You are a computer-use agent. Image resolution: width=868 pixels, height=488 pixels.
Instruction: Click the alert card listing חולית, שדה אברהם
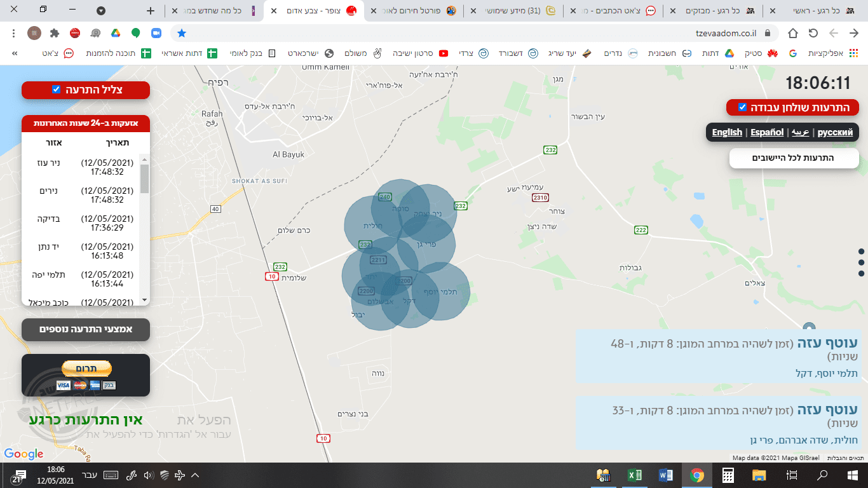[718, 423]
